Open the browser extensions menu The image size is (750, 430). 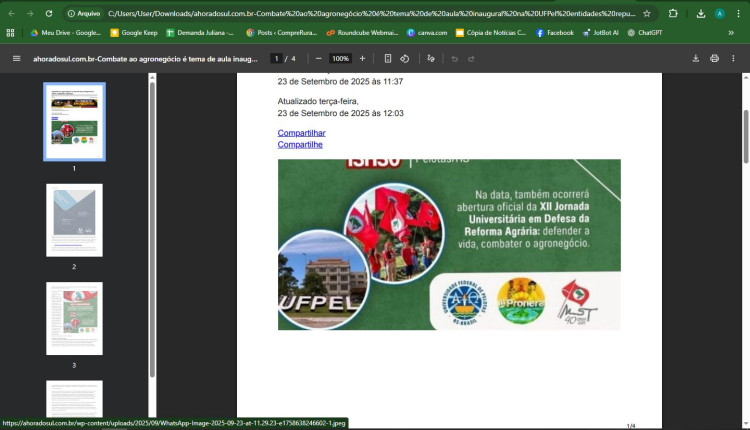tap(672, 14)
